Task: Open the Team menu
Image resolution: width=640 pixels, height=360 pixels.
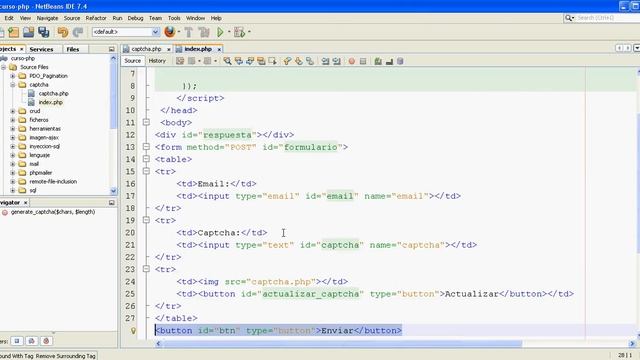Action: [155, 18]
